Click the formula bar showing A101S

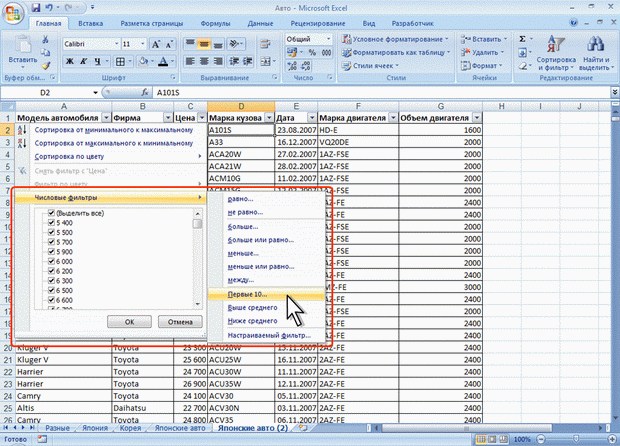point(381,93)
